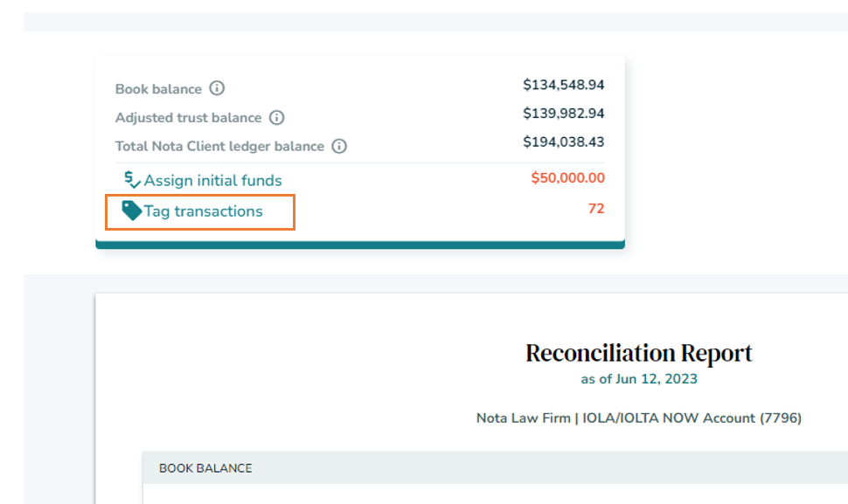Click the Total Nota Client ledger balance info icon
Screen dimensions: 848x504
click(x=338, y=146)
